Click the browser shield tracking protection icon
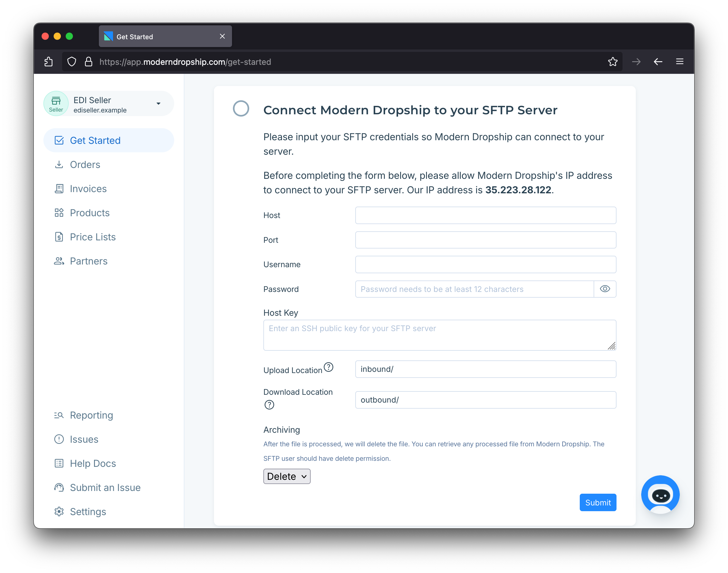 point(72,62)
